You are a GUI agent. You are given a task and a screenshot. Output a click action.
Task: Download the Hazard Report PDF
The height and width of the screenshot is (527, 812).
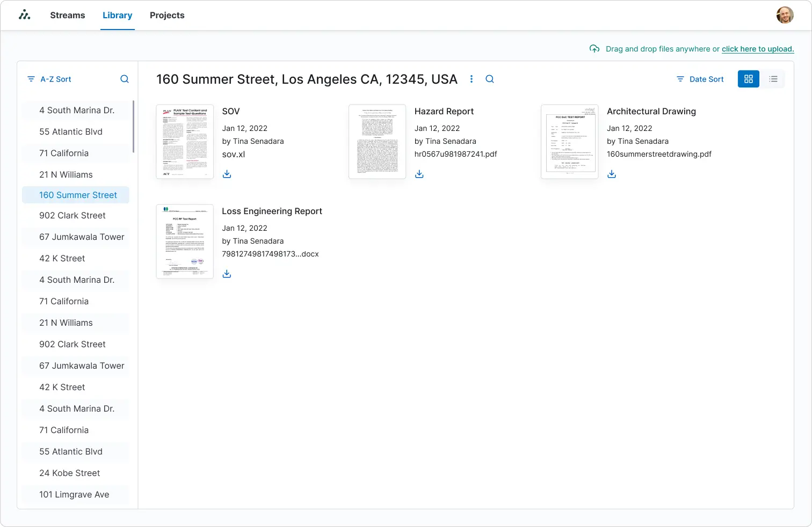click(x=419, y=173)
